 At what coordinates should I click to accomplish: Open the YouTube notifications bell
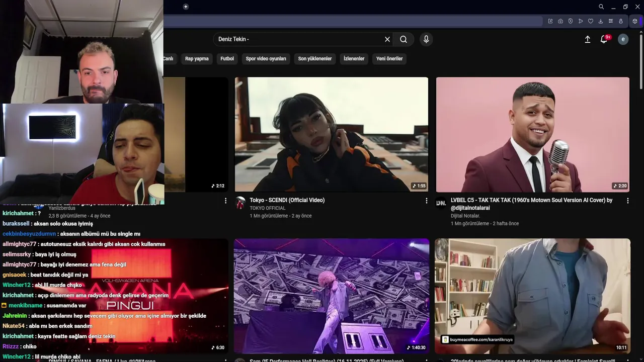tap(604, 39)
